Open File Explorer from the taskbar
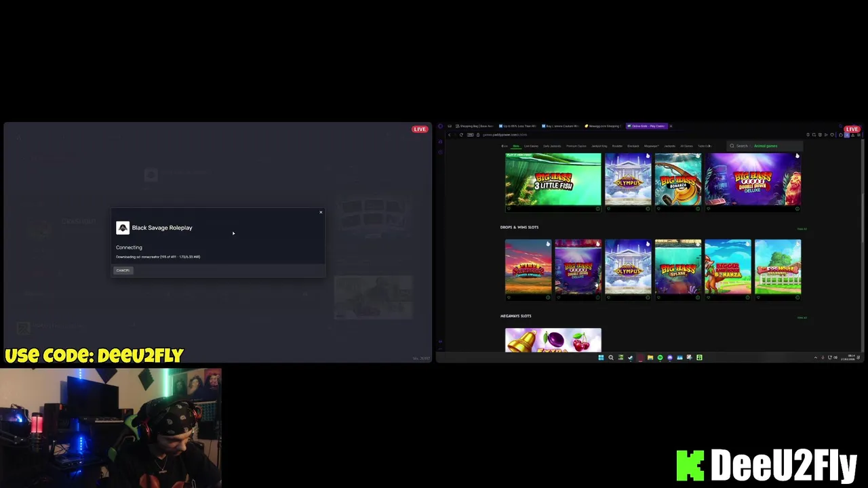868x488 pixels. (650, 357)
